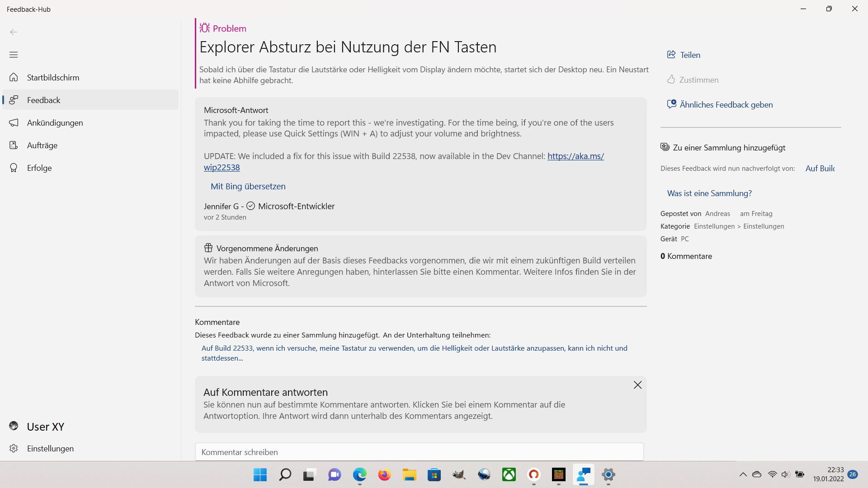
Task: Open Aufträge navigation item
Action: pyautogui.click(x=42, y=145)
